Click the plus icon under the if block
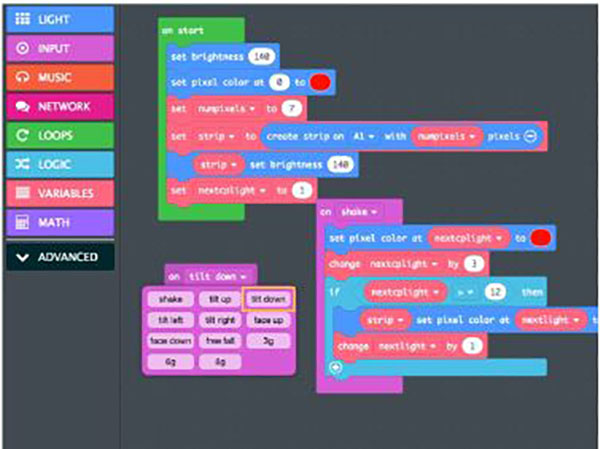 point(335,367)
